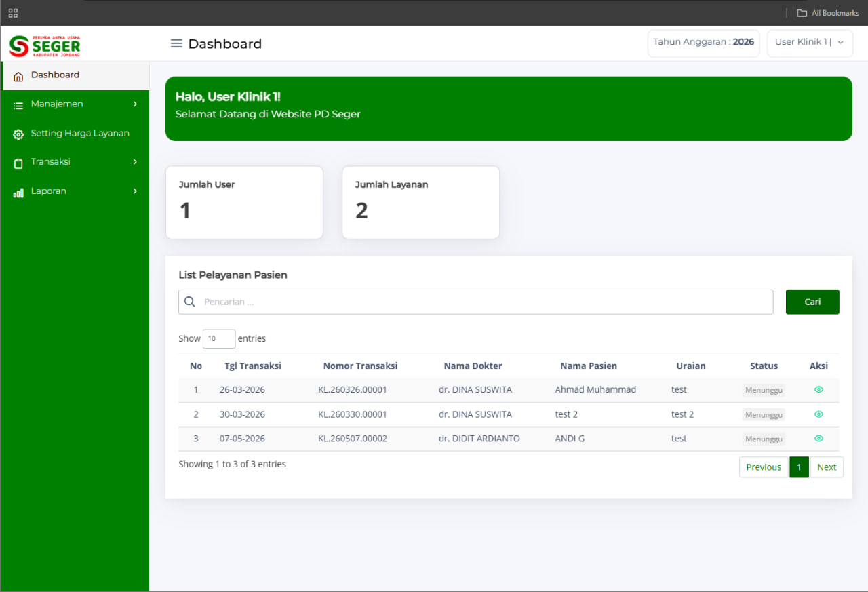This screenshot has height=592, width=868.
Task: Sort by Tgl Transaksi column header
Action: [x=253, y=366]
